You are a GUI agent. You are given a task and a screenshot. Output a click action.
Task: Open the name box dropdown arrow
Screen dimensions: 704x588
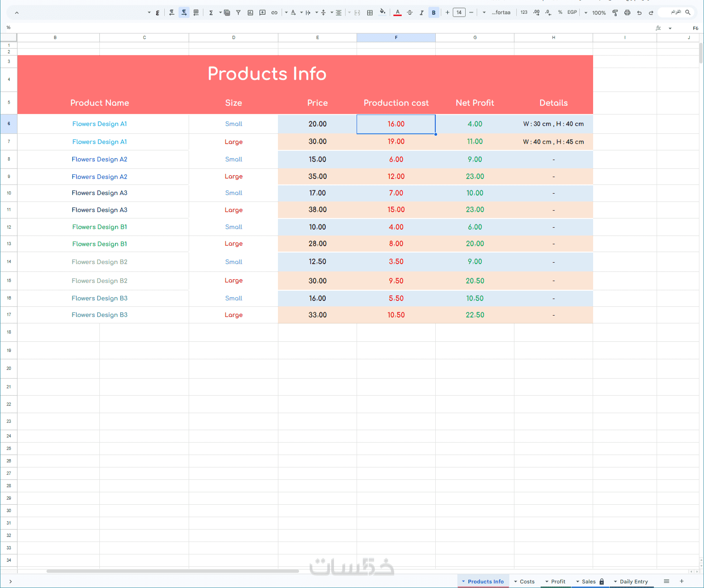670,28
